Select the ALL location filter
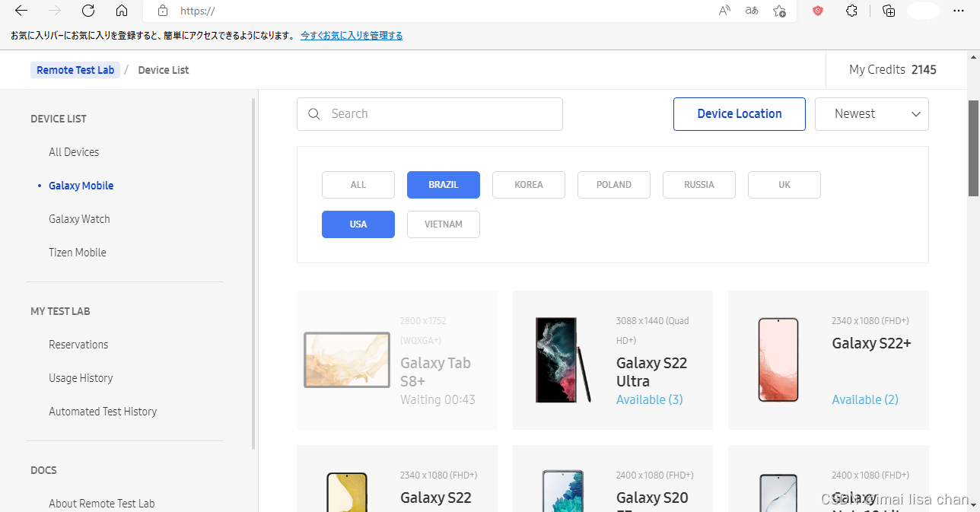 [x=358, y=185]
